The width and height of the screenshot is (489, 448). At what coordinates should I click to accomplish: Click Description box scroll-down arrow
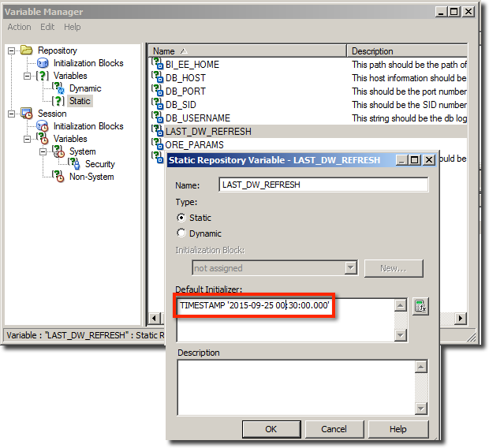pyautogui.click(x=421, y=409)
